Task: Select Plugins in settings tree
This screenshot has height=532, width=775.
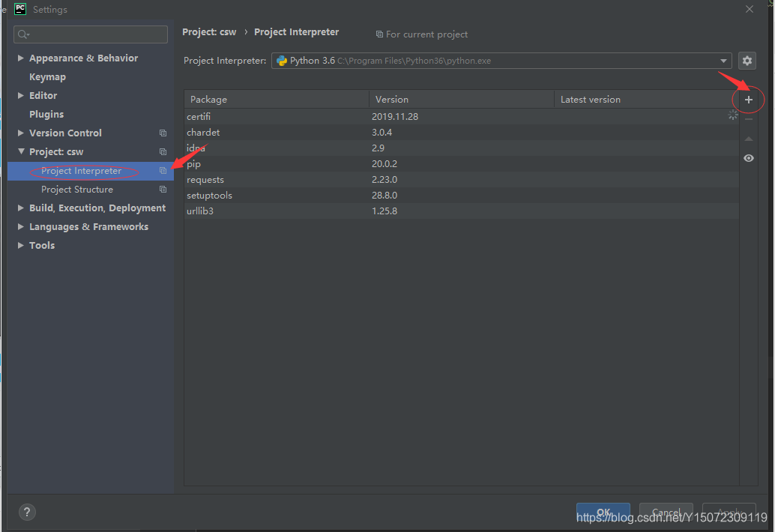Action: pyautogui.click(x=46, y=115)
